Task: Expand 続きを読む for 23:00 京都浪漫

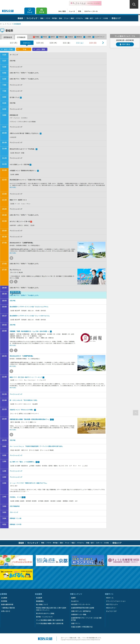Action: (13, 430)
